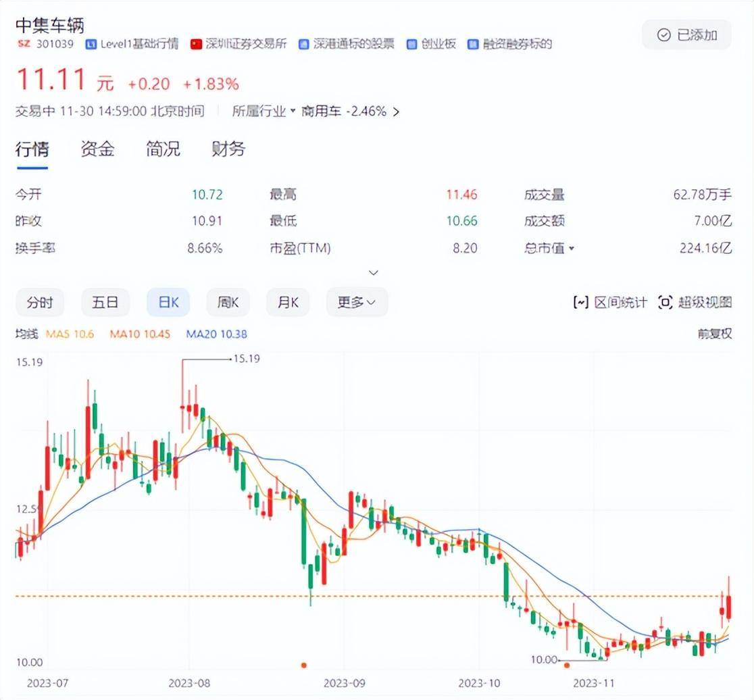
Task: Click the 已添加 watchlist button
Action: (x=686, y=34)
